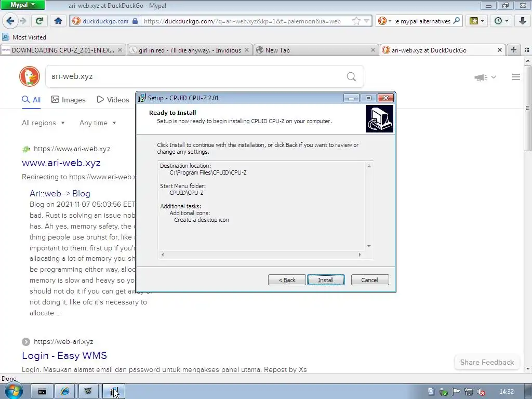Click the network tray icon
The image size is (532, 399).
pyautogui.click(x=468, y=392)
